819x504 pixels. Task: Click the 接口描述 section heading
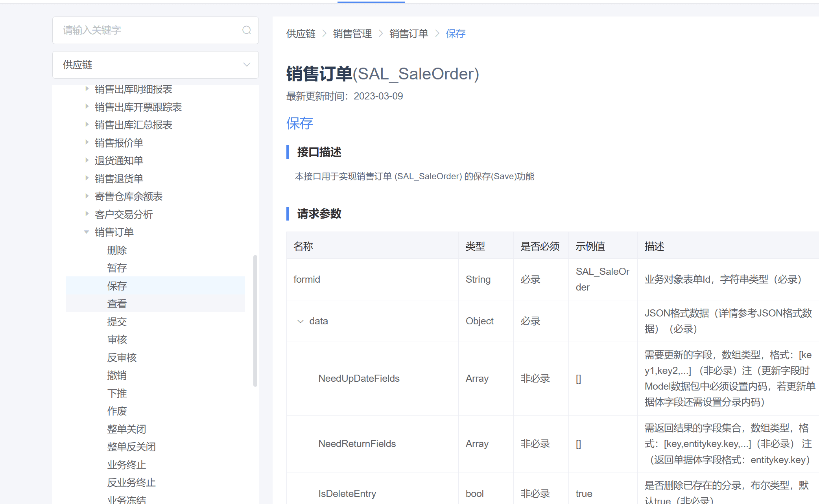[319, 152]
